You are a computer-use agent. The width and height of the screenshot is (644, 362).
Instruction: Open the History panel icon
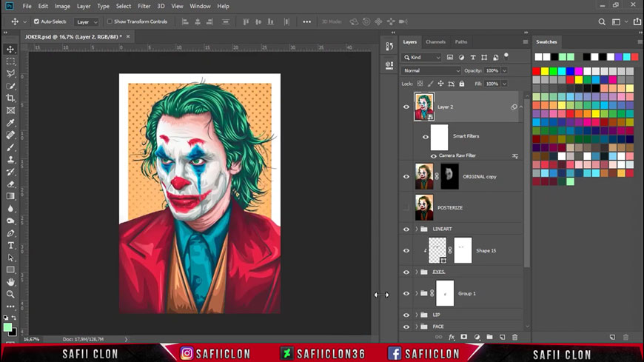tap(389, 47)
